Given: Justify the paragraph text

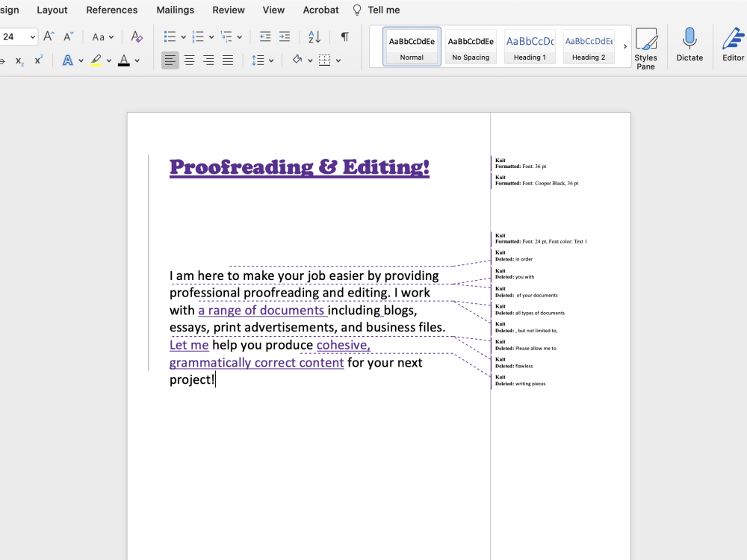Looking at the screenshot, I should click(228, 60).
